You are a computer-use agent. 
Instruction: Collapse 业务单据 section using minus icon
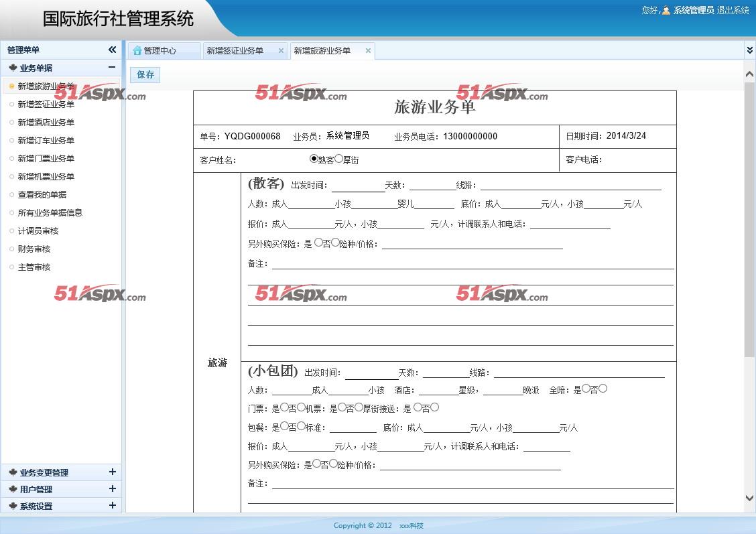(112, 67)
